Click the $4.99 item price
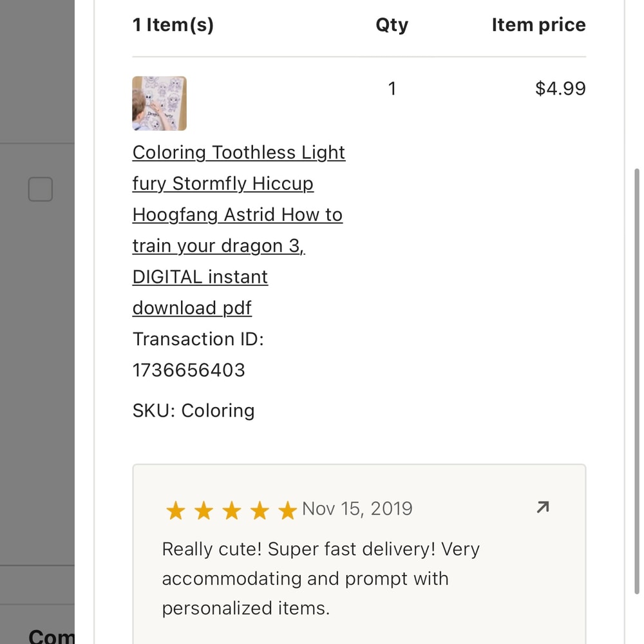The image size is (644, 644). point(560,88)
